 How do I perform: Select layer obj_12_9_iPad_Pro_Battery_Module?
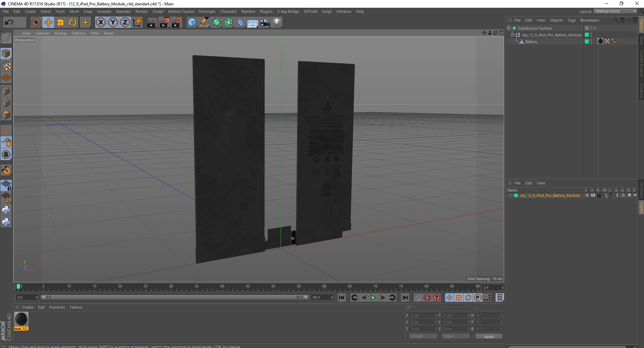click(x=550, y=196)
